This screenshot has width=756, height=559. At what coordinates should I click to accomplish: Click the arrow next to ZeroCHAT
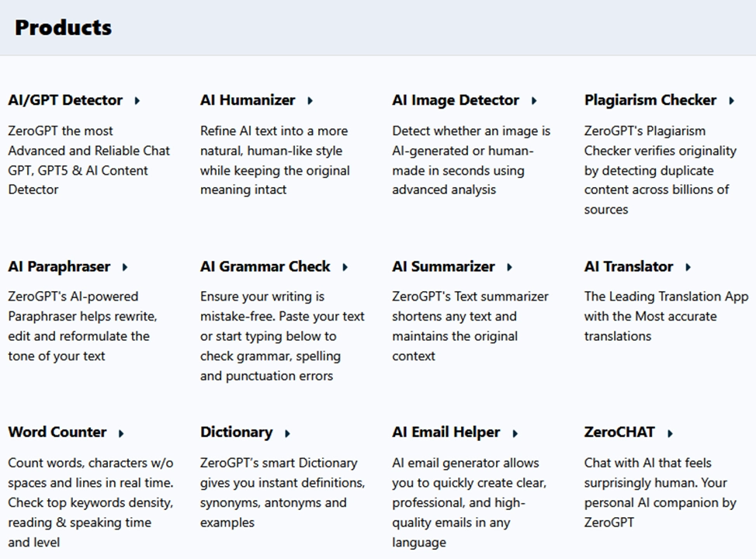coord(671,433)
